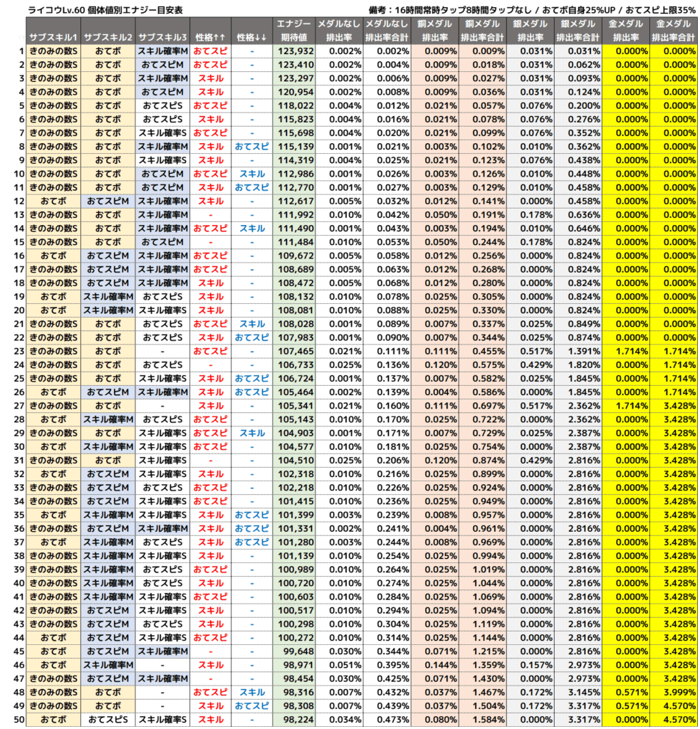Viewport: 700px width, 729px height.
Task: Click the 金メダル排出率合計 column header
Action: (674, 31)
